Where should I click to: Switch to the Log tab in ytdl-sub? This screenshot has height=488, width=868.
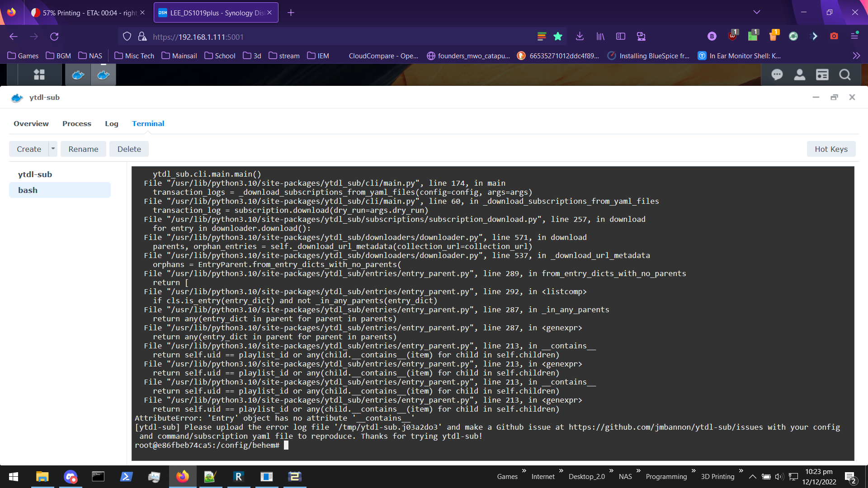111,123
